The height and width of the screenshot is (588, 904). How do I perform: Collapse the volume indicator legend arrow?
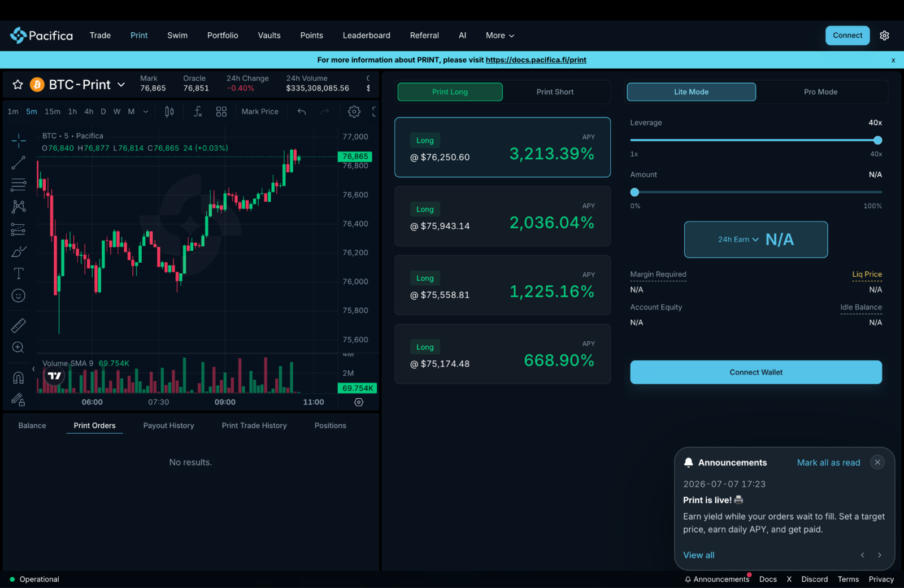click(33, 369)
